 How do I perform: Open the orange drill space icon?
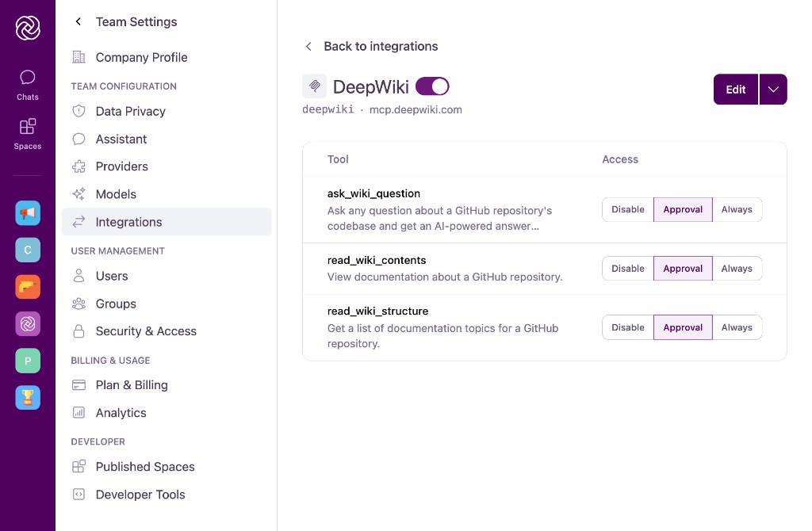click(28, 287)
